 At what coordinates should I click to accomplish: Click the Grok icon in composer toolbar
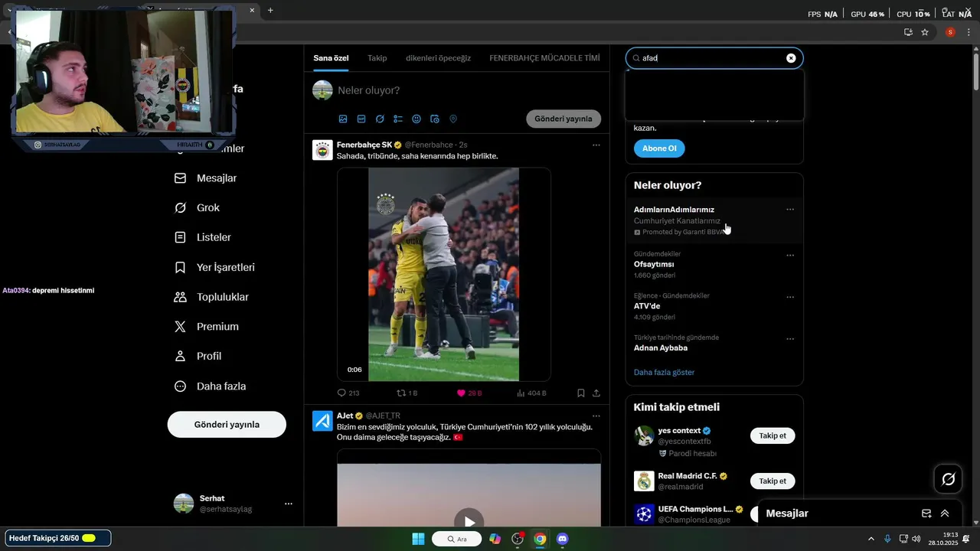click(380, 119)
